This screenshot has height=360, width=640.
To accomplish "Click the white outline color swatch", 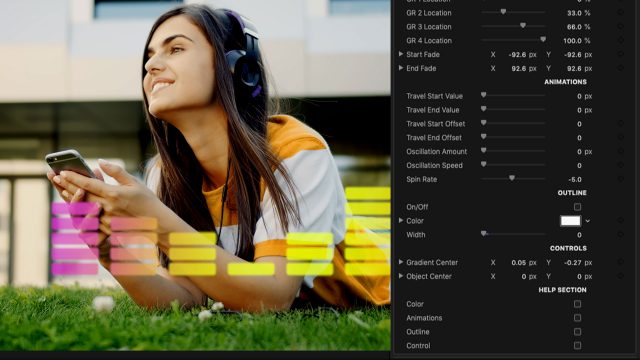I will click(x=571, y=221).
